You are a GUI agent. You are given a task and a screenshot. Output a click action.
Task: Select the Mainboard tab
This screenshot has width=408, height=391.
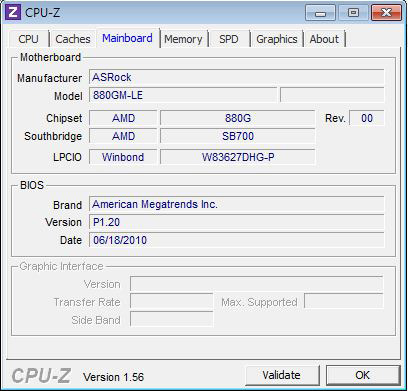[x=127, y=38]
